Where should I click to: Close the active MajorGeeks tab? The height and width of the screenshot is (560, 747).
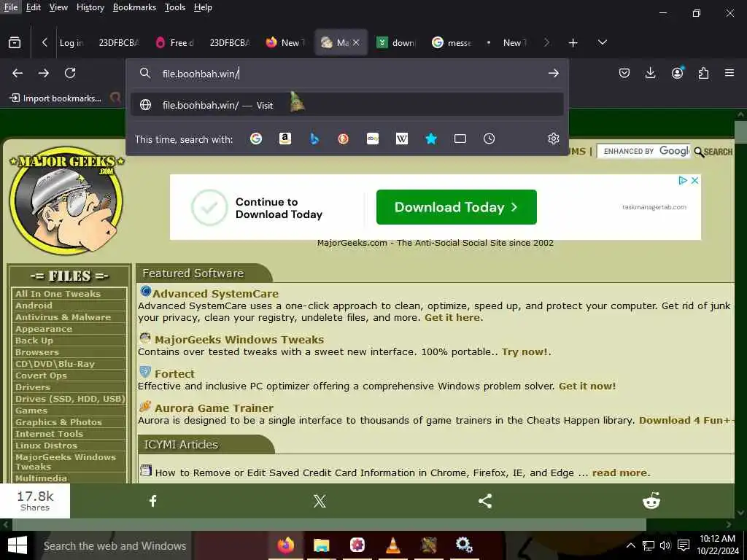pos(356,42)
